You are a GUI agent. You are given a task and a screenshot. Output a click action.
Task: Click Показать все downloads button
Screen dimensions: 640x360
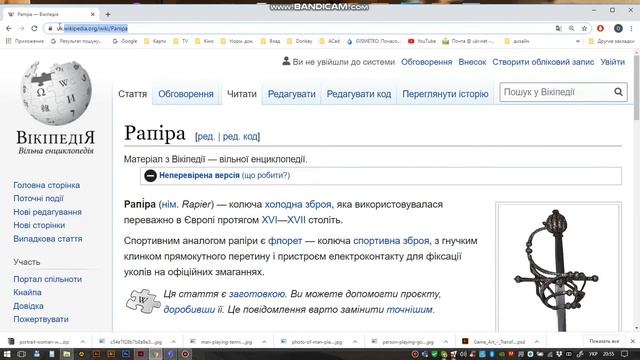[x=604, y=341]
